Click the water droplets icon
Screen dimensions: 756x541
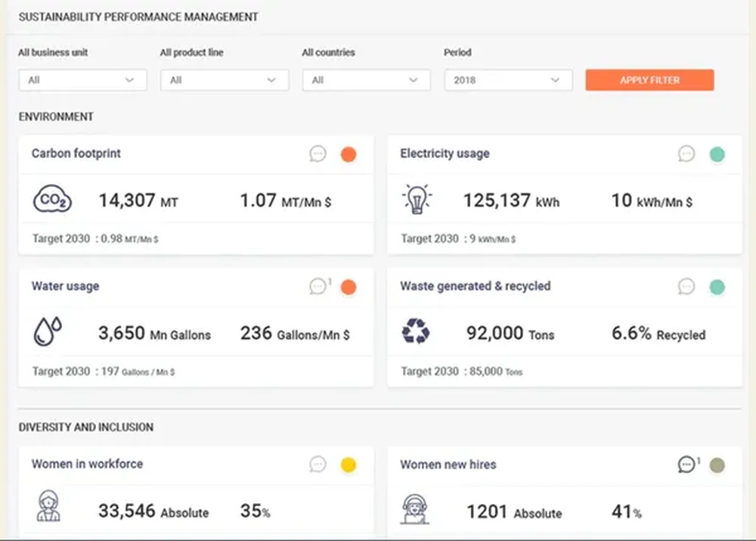click(47, 331)
